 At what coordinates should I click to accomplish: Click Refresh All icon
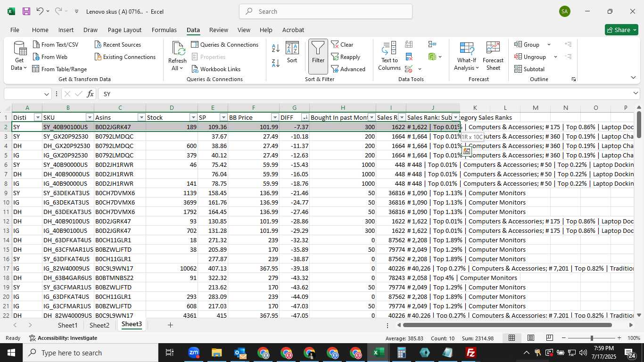(177, 57)
